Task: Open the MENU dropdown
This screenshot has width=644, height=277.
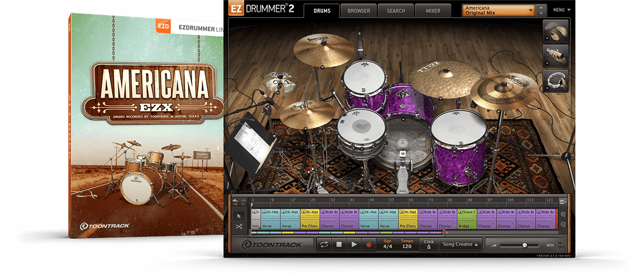Action: coord(562,10)
